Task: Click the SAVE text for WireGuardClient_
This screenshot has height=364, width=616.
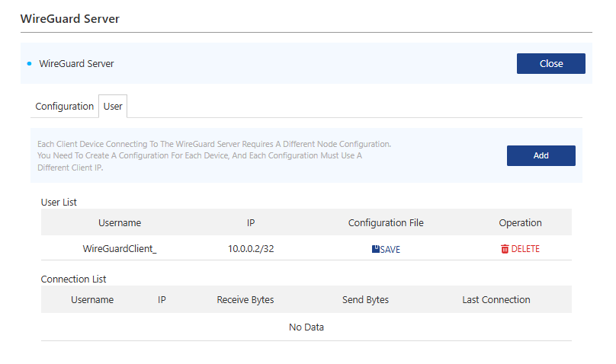Action: (390, 249)
